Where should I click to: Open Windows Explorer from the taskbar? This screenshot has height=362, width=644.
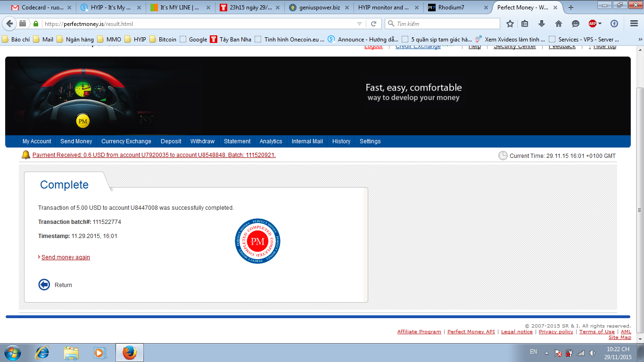coord(71,353)
